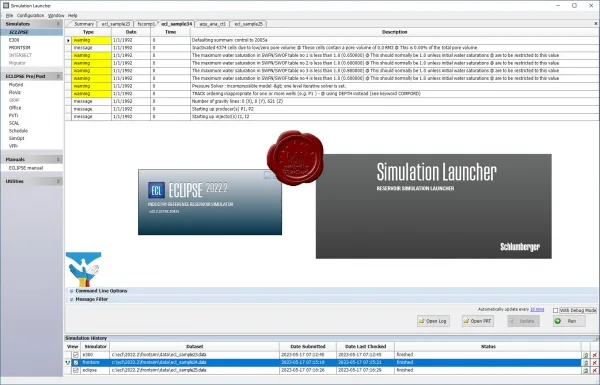This screenshot has width=600, height=385.
Task: Click the 10 mins update interval link
Action: [x=537, y=309]
